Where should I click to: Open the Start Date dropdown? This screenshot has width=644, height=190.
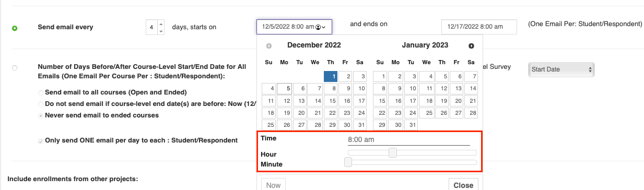point(561,69)
